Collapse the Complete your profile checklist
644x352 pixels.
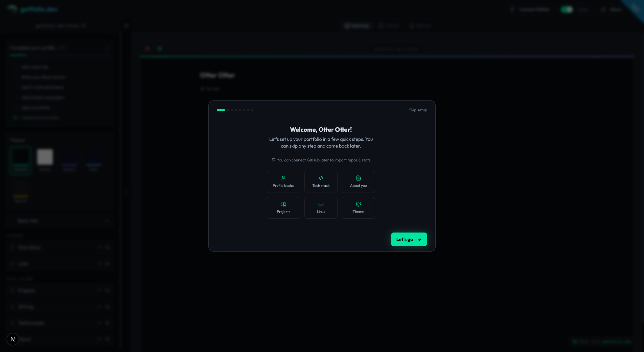click(x=107, y=48)
